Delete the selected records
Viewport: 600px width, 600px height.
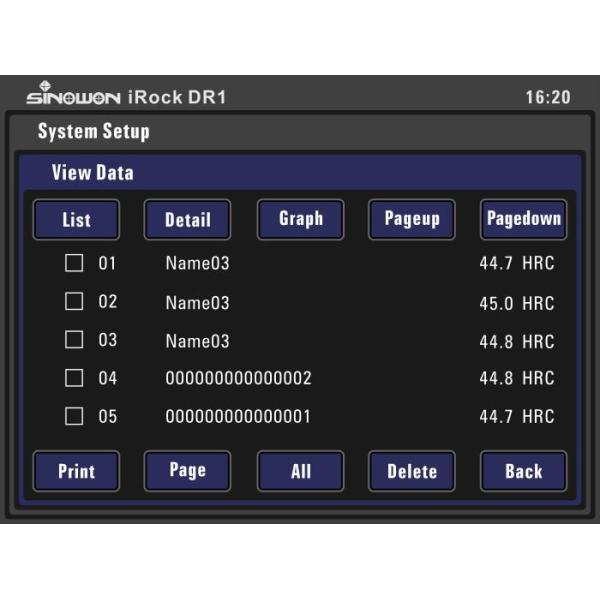[412, 471]
